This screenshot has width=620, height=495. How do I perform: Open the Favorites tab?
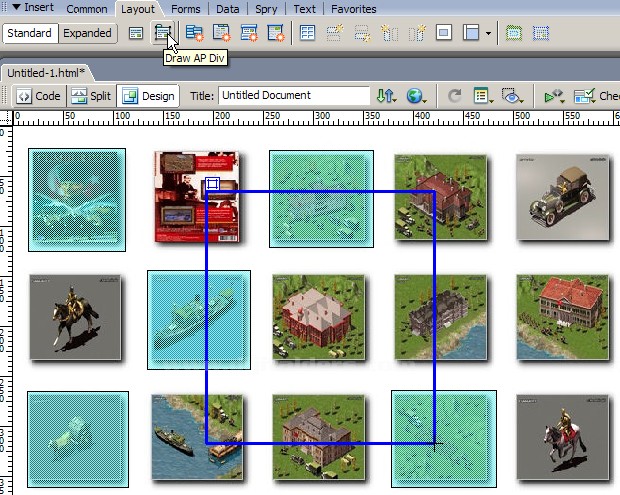[x=353, y=9]
